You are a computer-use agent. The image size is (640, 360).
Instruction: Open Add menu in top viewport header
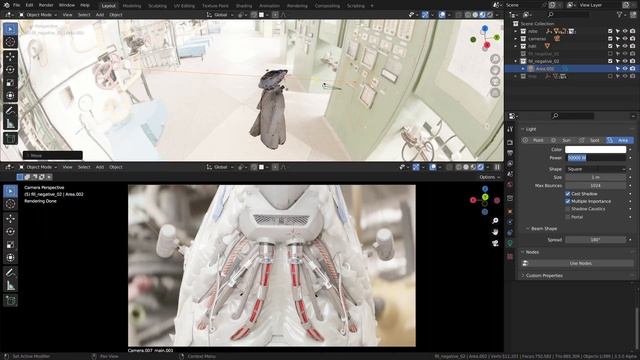(x=100, y=15)
